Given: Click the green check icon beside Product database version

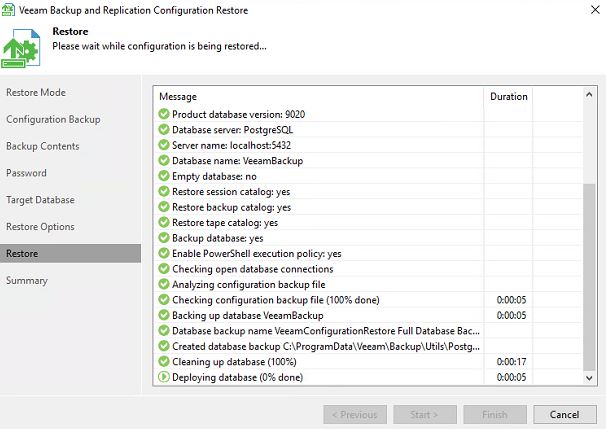Looking at the screenshot, I should (164, 114).
